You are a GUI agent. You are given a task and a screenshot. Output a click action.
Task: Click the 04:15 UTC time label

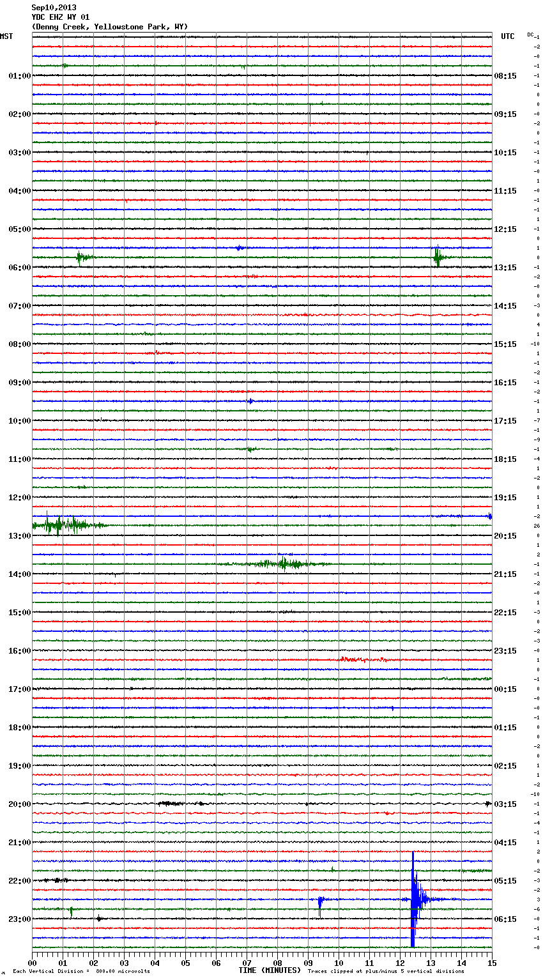click(505, 843)
